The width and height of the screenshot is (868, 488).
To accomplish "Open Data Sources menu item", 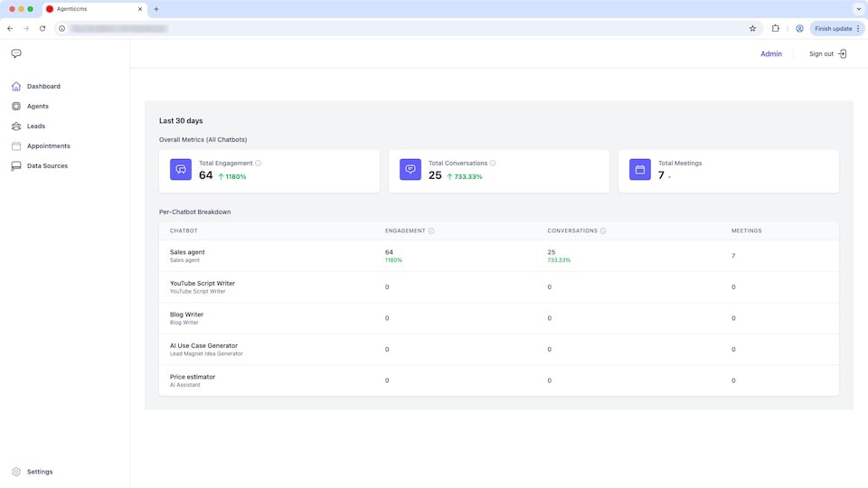I will point(47,166).
